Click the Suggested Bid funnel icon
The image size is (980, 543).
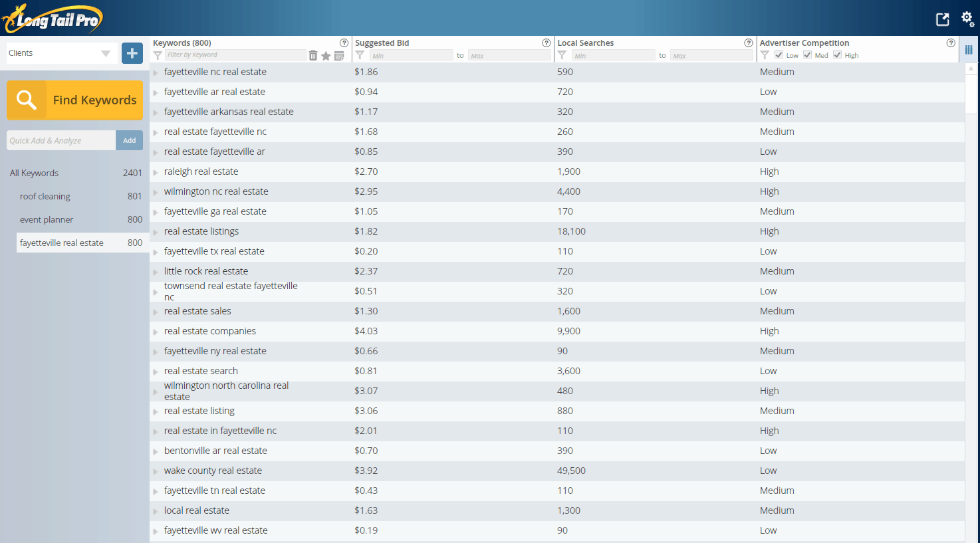(x=360, y=55)
